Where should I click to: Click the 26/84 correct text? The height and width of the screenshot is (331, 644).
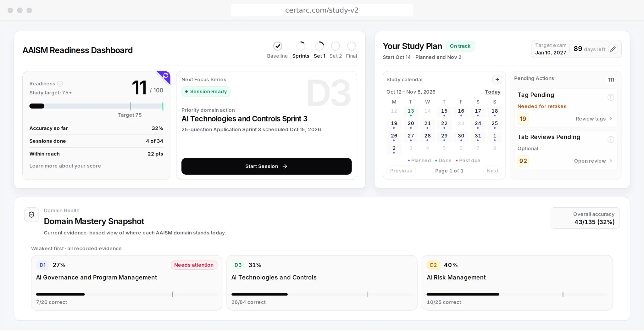click(x=248, y=302)
